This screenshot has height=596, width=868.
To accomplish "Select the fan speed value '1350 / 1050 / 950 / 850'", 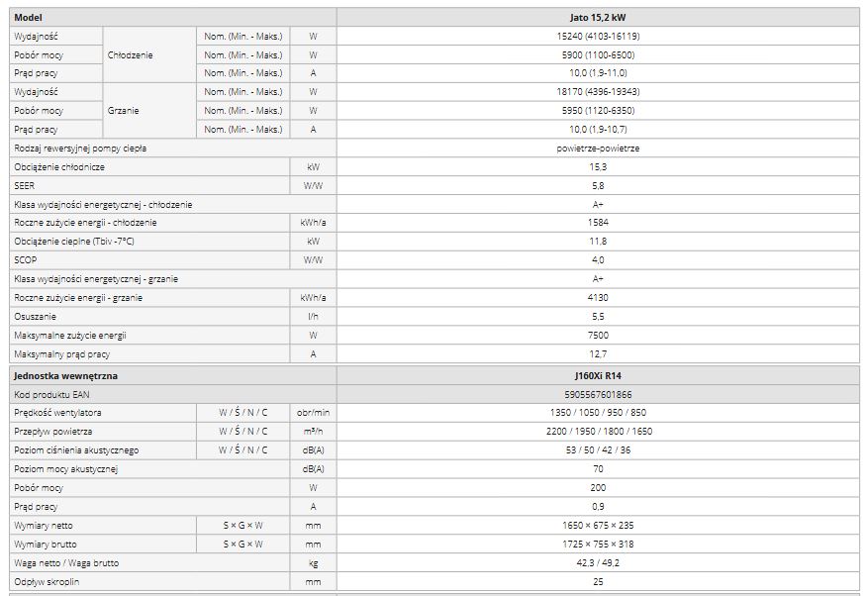I will pyautogui.click(x=598, y=413).
